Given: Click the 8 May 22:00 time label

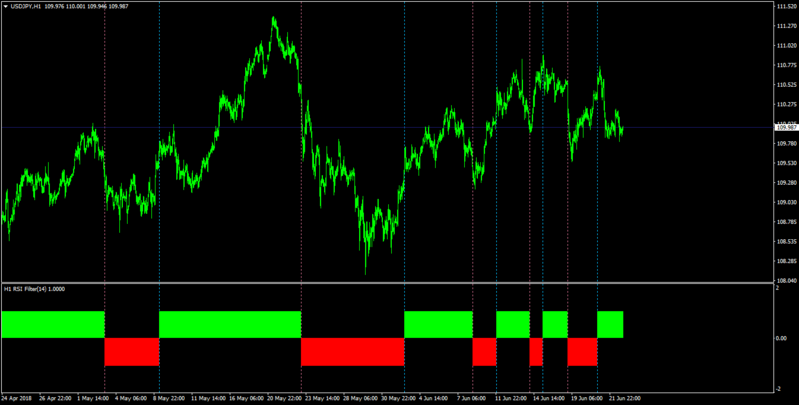Looking at the screenshot, I should [x=169, y=398].
